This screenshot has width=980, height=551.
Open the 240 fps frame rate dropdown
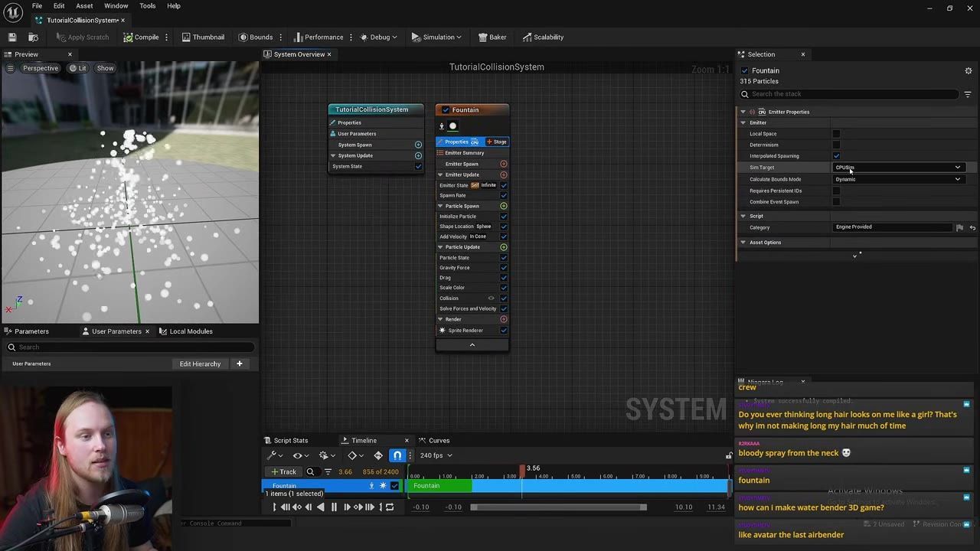coord(436,455)
